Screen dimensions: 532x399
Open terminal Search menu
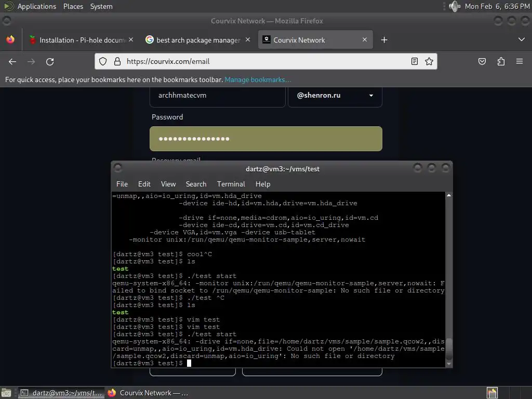pyautogui.click(x=196, y=184)
